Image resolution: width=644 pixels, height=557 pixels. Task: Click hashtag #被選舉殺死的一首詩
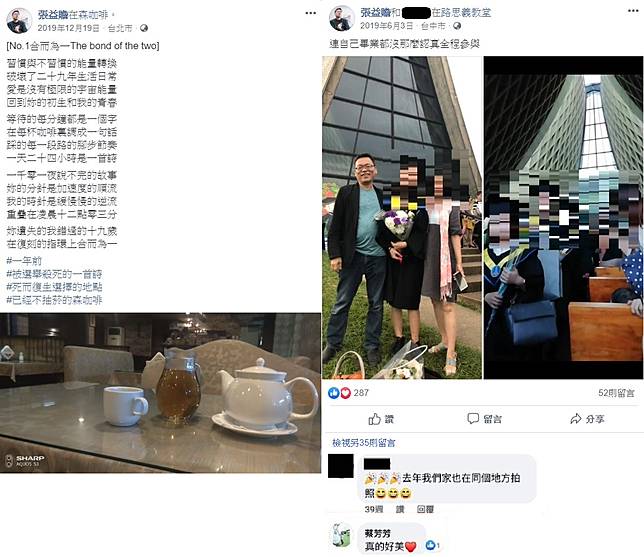[x=54, y=274]
